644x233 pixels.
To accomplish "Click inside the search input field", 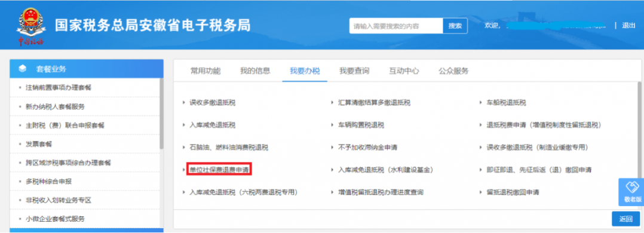I will point(396,26).
